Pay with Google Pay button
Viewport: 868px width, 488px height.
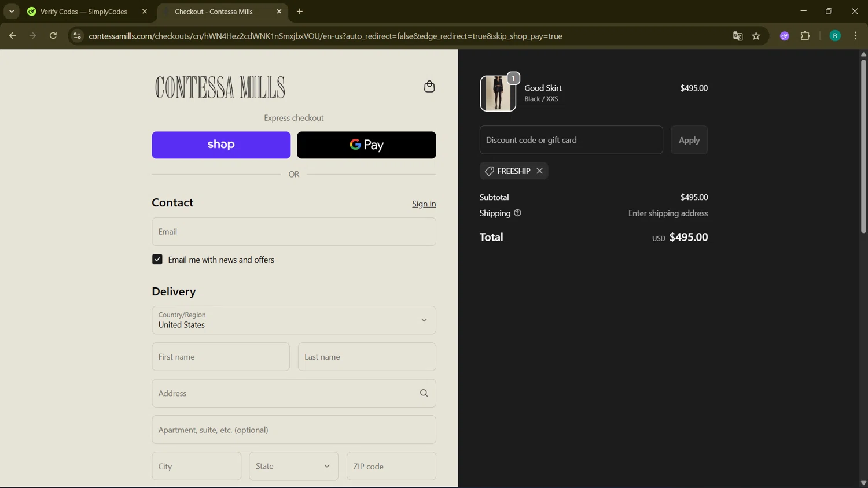(x=366, y=145)
